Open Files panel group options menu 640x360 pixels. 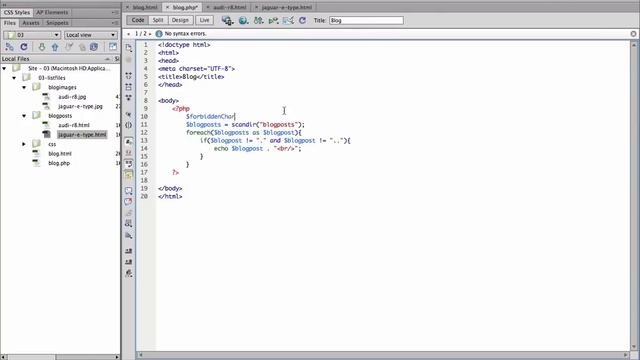(115, 23)
